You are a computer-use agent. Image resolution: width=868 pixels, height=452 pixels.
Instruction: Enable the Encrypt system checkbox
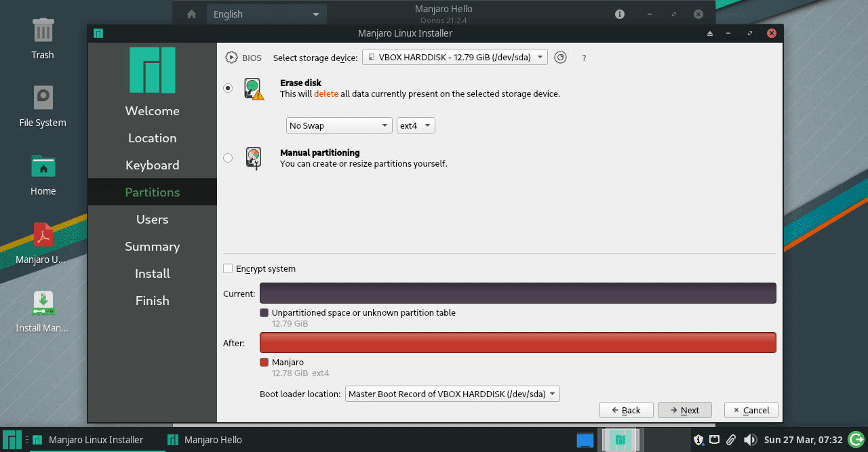228,268
